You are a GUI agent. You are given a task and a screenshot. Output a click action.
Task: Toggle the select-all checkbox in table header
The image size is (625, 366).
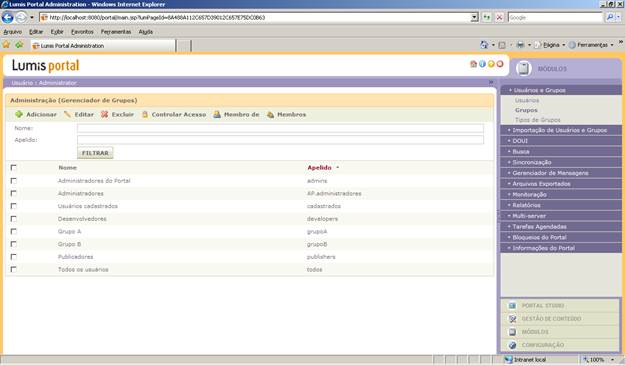click(x=14, y=168)
